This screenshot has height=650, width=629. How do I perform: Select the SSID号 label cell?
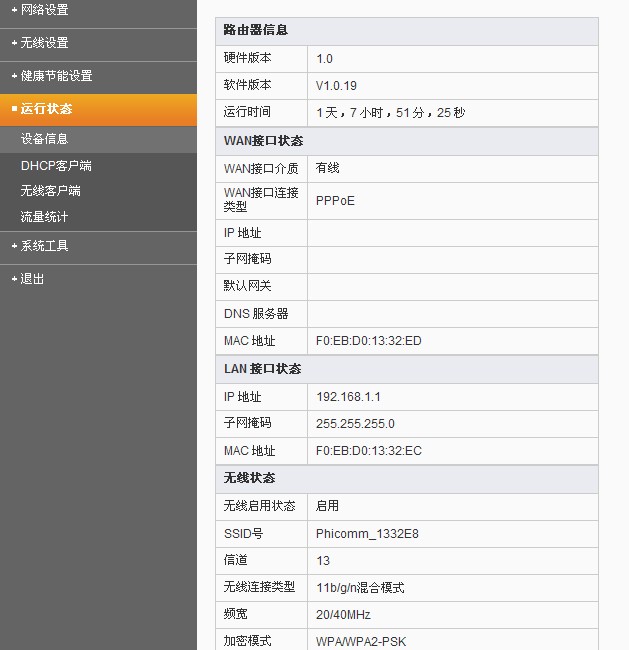(262, 534)
